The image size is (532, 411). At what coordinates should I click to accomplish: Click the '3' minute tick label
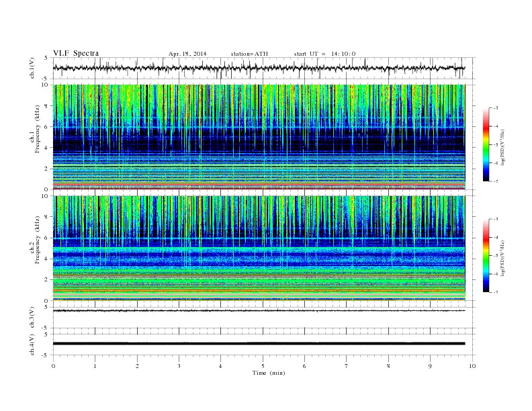click(x=179, y=366)
